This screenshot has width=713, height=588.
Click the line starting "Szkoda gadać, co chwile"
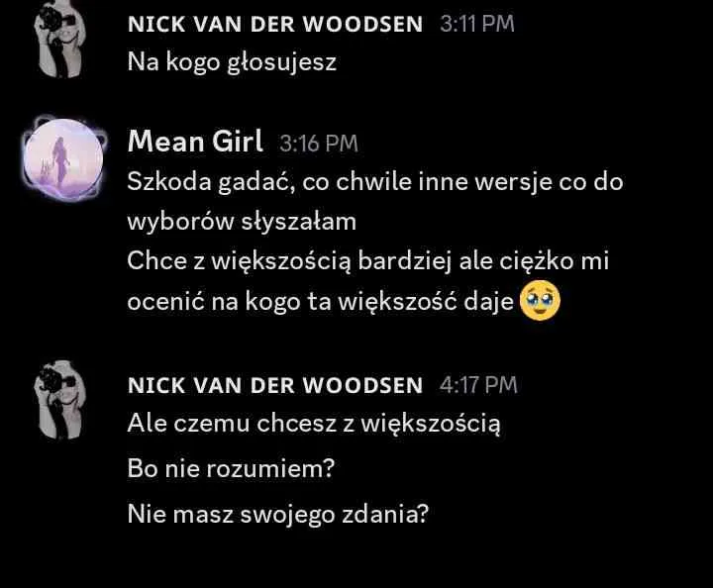(375, 182)
